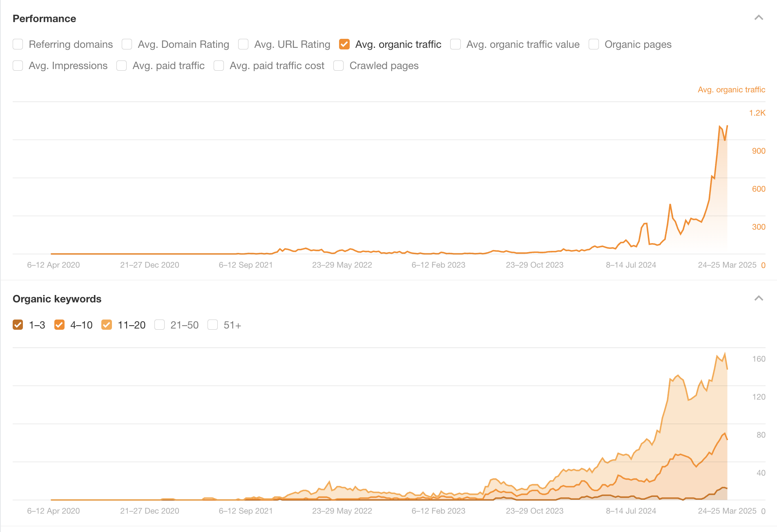Uncheck the 1–3 keyword positions checkbox
Viewport: 777px width, 532px height.
[x=18, y=325]
